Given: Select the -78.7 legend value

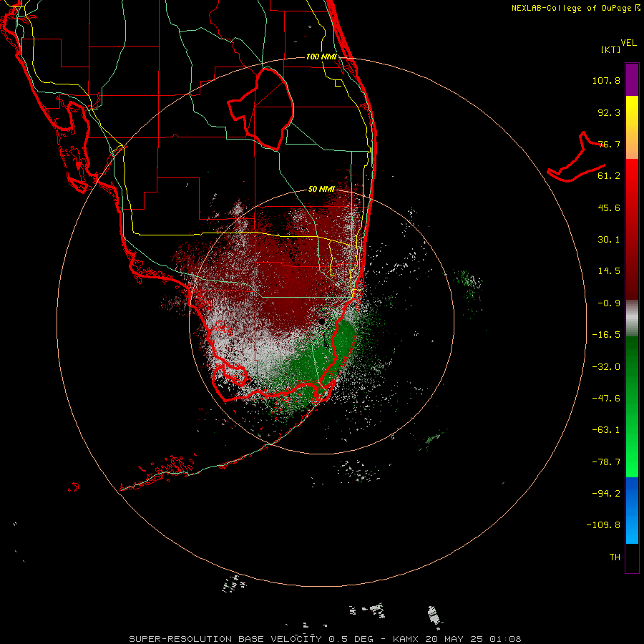Looking at the screenshot, I should click(x=606, y=462).
